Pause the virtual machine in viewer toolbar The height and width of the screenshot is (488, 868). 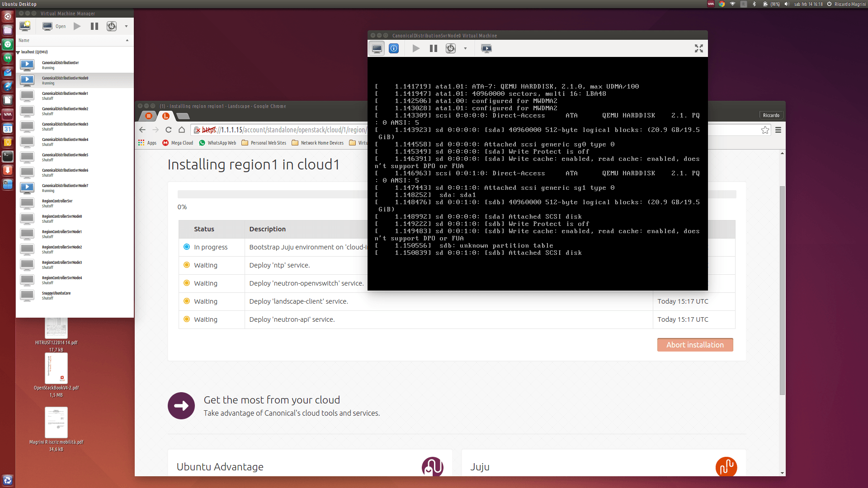(x=434, y=48)
